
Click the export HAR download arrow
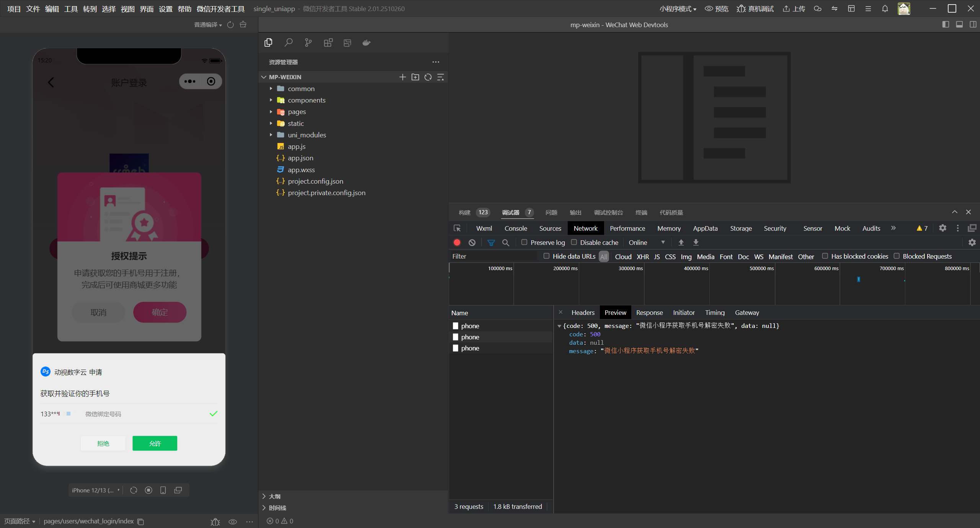coord(696,243)
